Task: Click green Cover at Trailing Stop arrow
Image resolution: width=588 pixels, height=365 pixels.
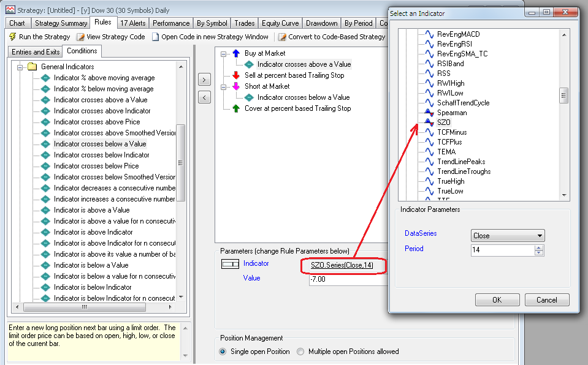Action: point(236,109)
